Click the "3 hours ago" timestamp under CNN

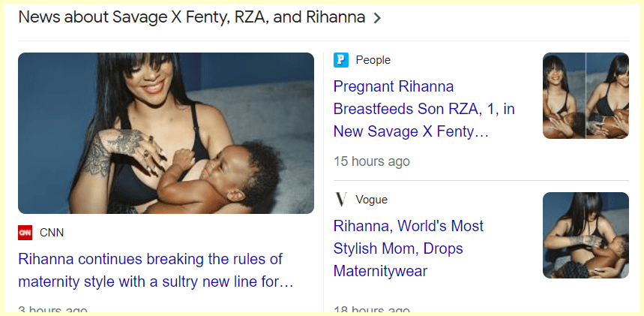(52, 310)
